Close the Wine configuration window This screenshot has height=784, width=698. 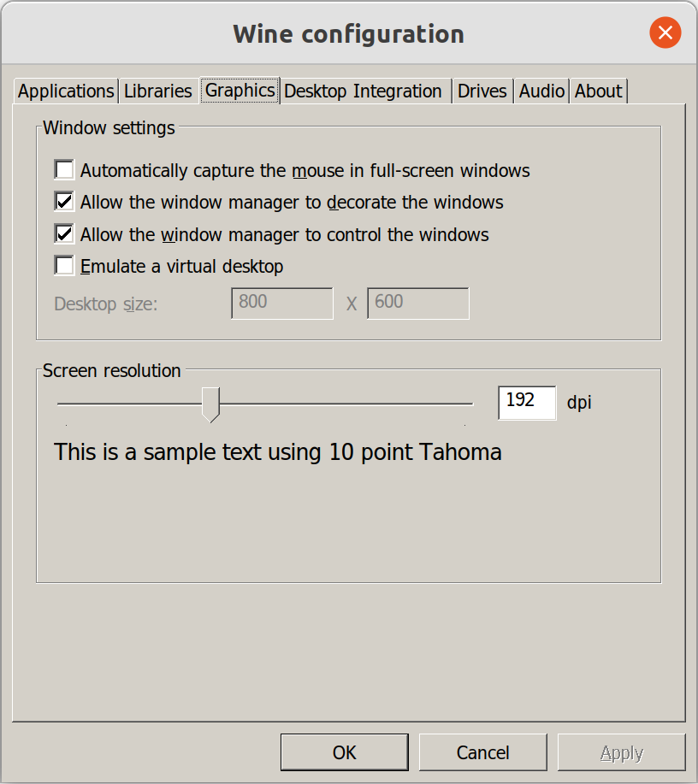(665, 33)
